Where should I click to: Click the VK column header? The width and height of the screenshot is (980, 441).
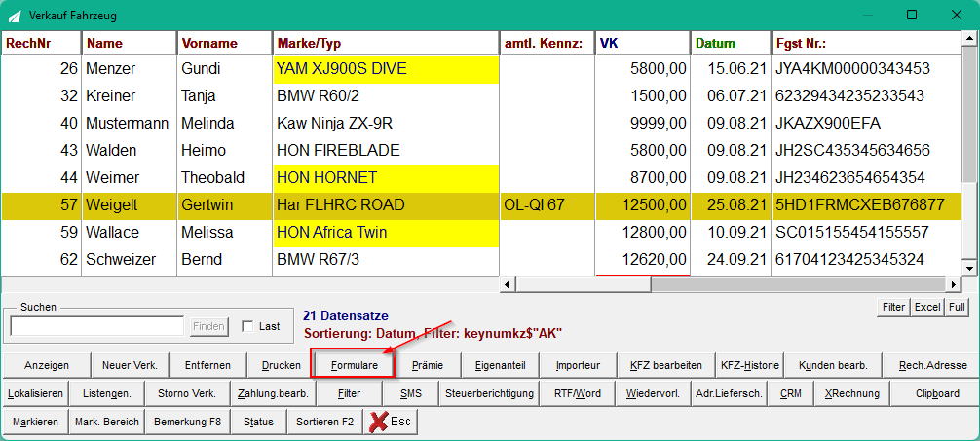[x=643, y=43]
